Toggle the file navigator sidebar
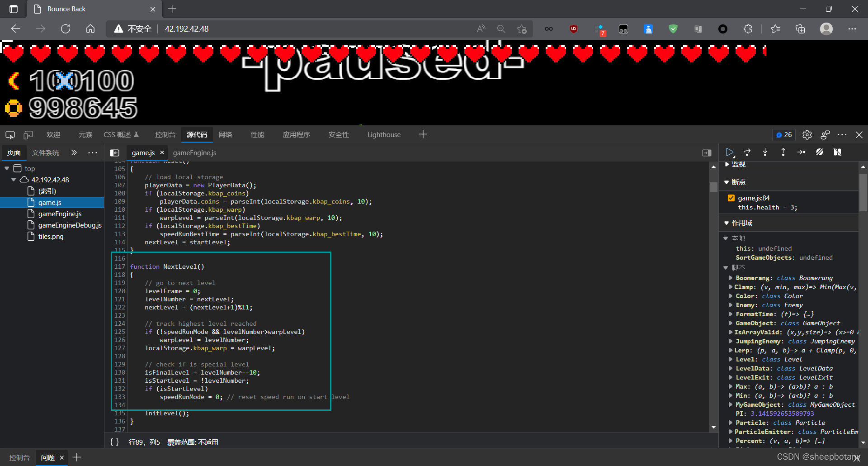 pyautogui.click(x=115, y=153)
